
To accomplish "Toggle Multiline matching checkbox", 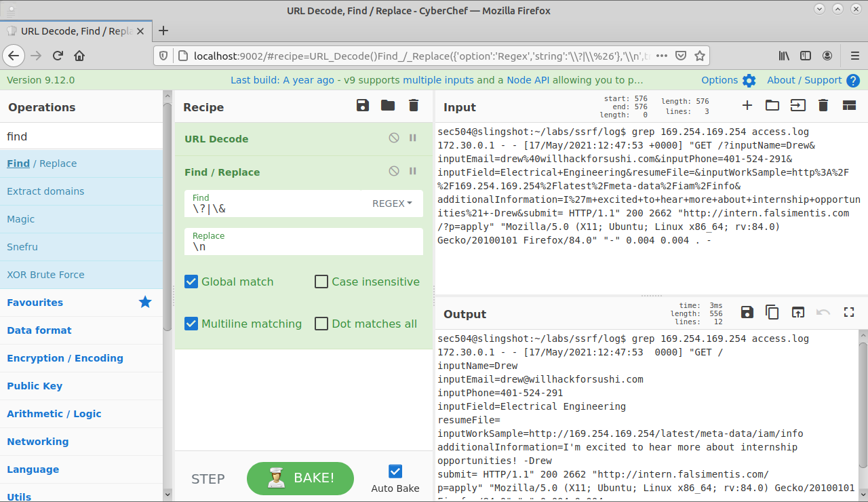I will coord(191,324).
